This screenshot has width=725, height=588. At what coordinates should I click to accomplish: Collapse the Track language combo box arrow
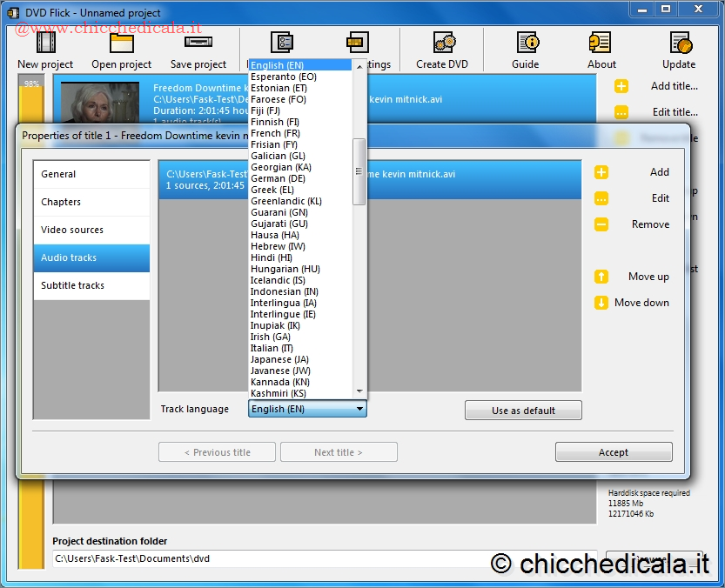click(359, 409)
